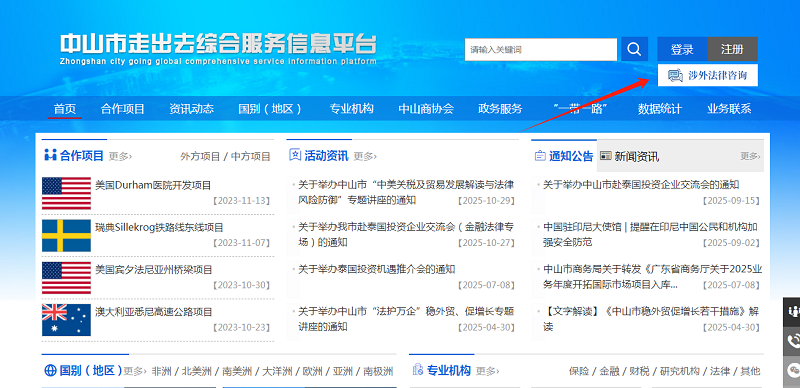Open 国别（地区） navigation menu item

270,109
